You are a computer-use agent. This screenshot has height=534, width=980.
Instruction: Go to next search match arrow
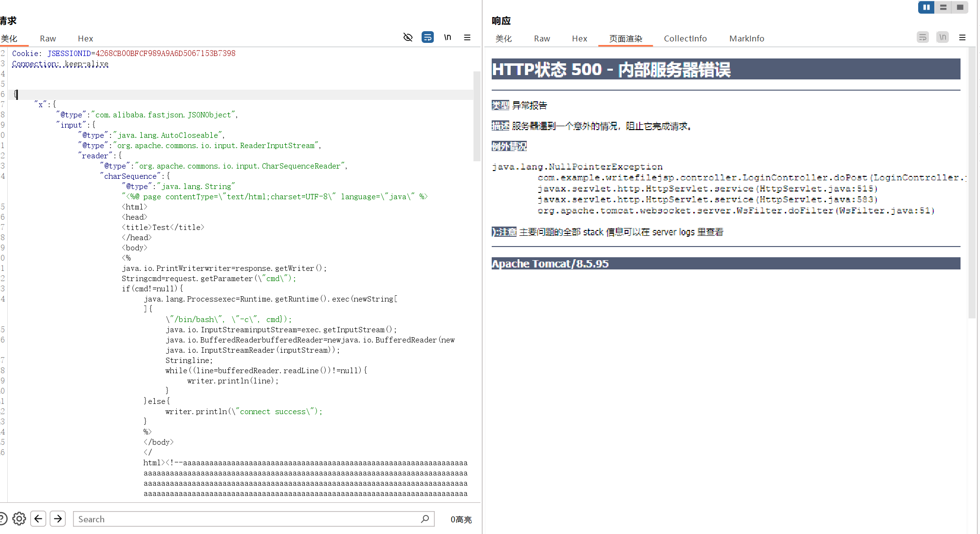point(58,519)
